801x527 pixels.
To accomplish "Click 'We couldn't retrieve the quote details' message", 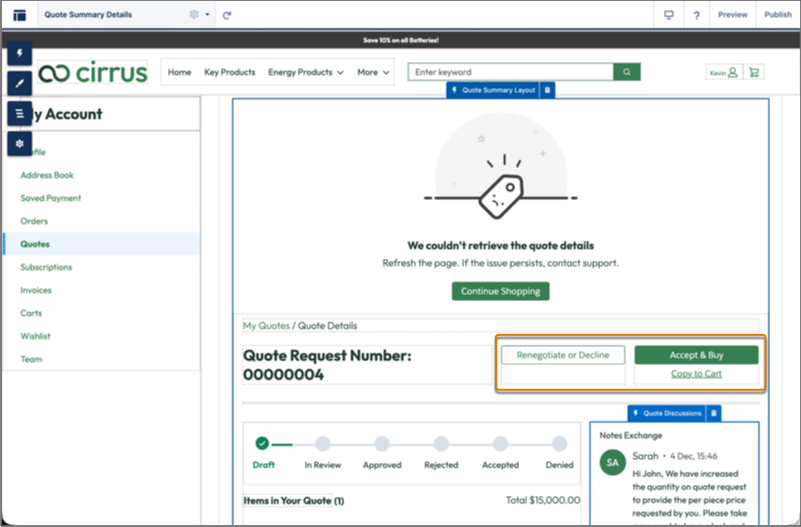I will [501, 246].
